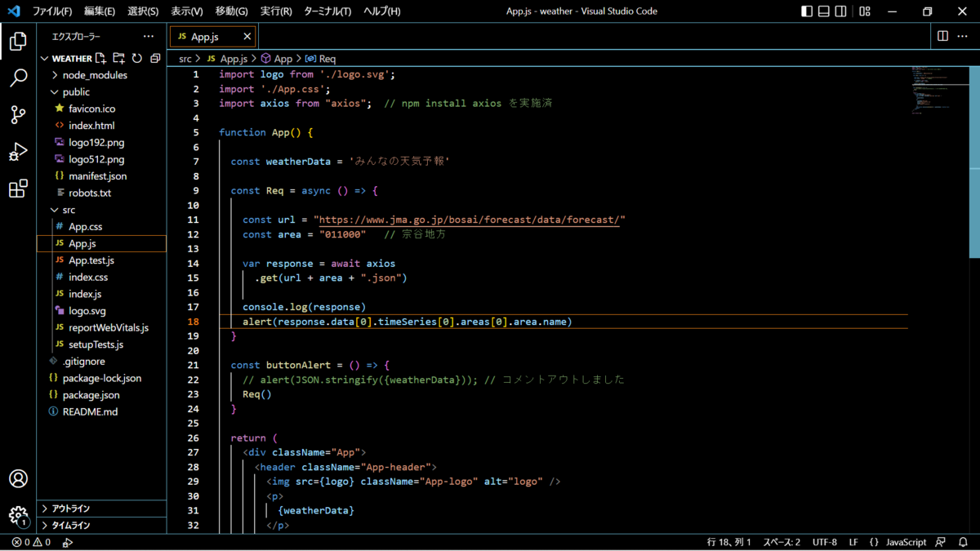Screen dimensions: 980x551
Task: Open App.css in explorer
Action: [102, 227]
